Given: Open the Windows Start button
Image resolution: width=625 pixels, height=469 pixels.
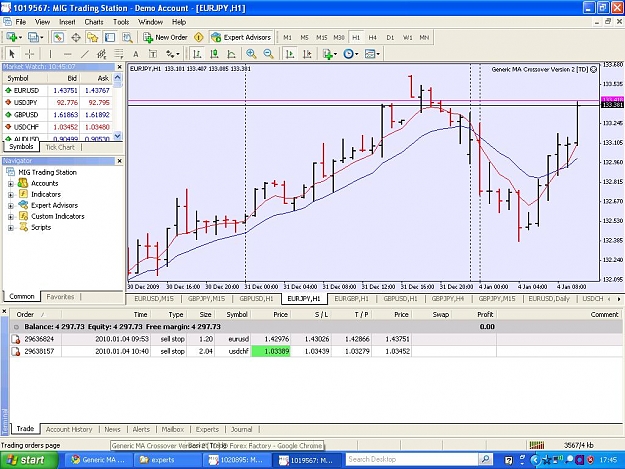Looking at the screenshot, I should coord(28,460).
